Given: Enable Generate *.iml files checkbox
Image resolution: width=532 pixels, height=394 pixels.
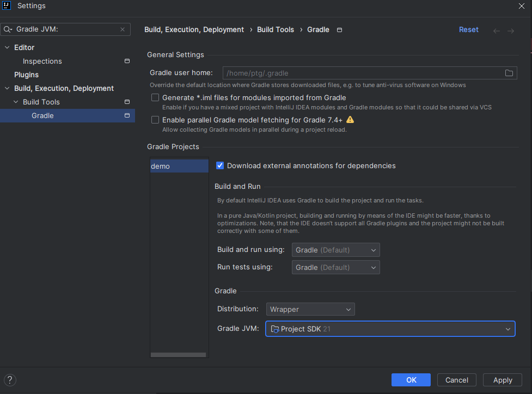Looking at the screenshot, I should 155,97.
